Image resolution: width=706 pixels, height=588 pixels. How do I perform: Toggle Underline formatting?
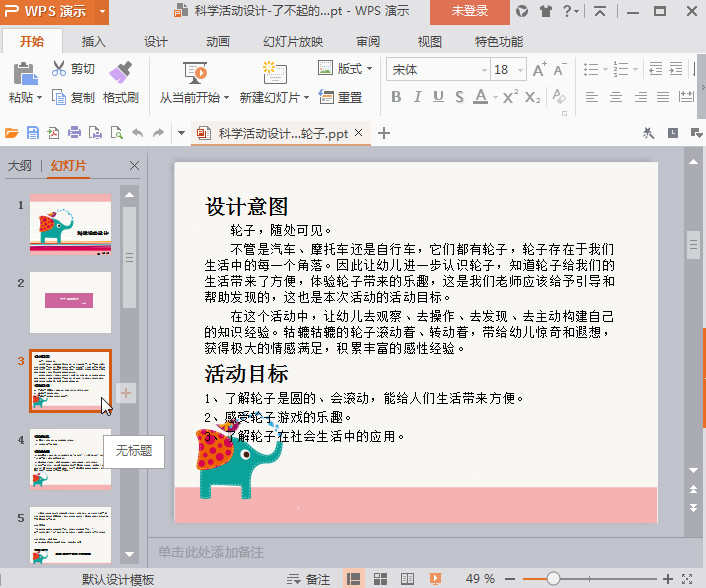pos(438,97)
